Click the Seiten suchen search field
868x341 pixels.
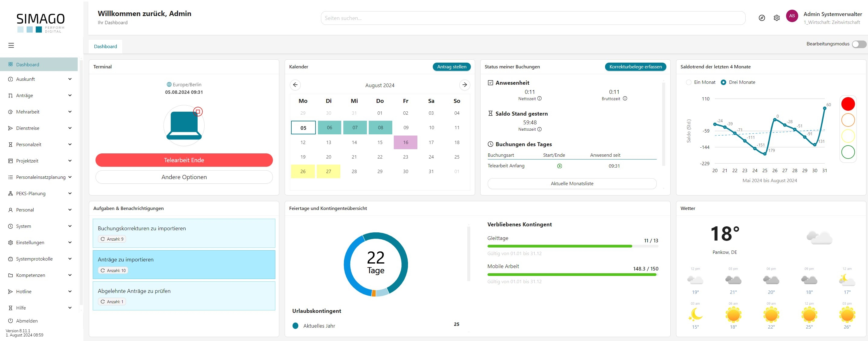[533, 18]
